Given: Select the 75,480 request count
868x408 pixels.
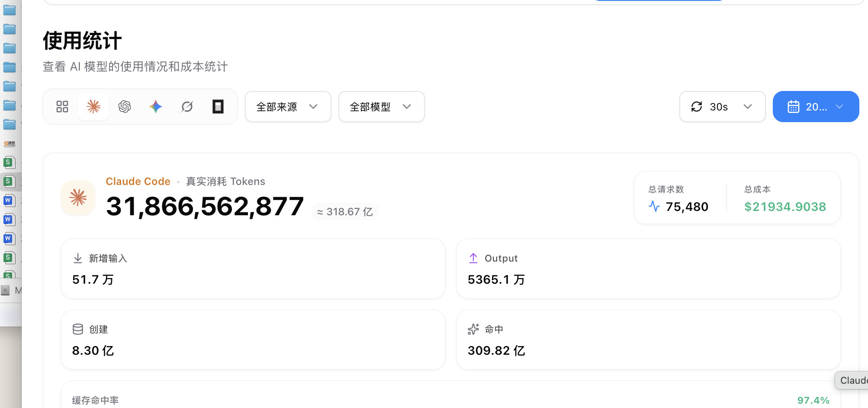Looking at the screenshot, I should point(687,207).
